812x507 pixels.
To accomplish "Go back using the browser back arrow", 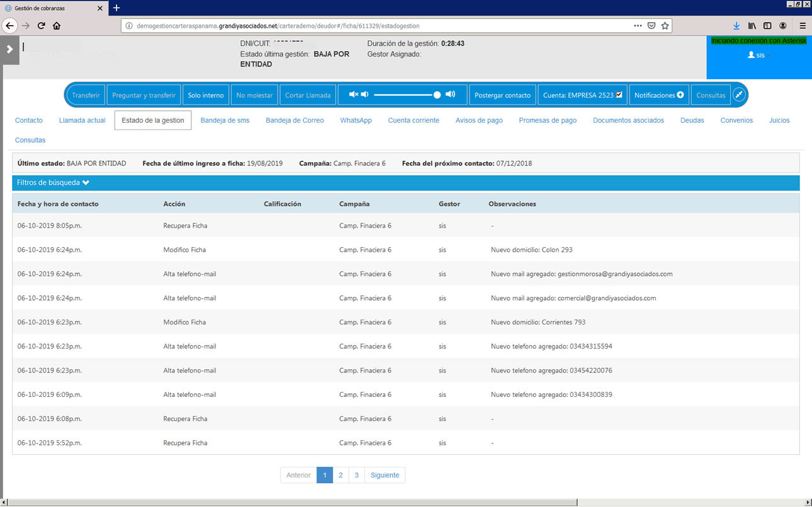I will click(x=9, y=26).
